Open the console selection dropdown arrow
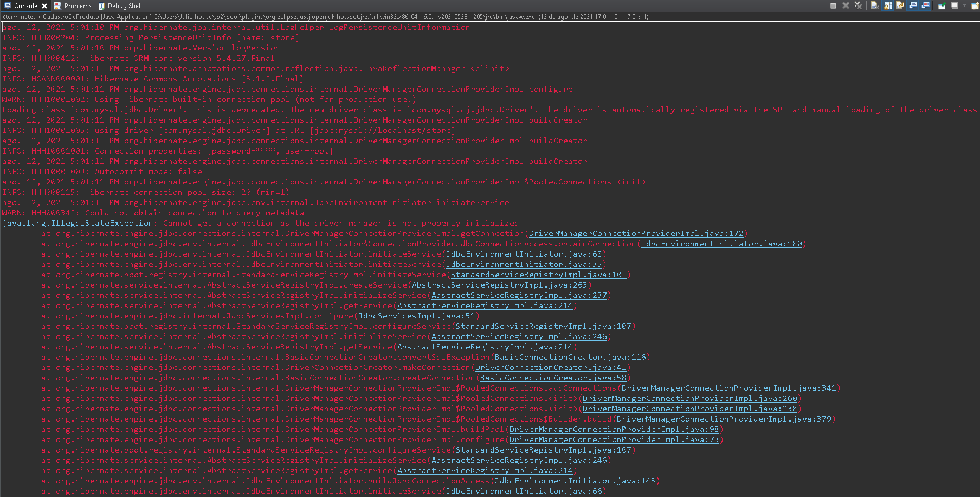The height and width of the screenshot is (497, 980). click(964, 5)
